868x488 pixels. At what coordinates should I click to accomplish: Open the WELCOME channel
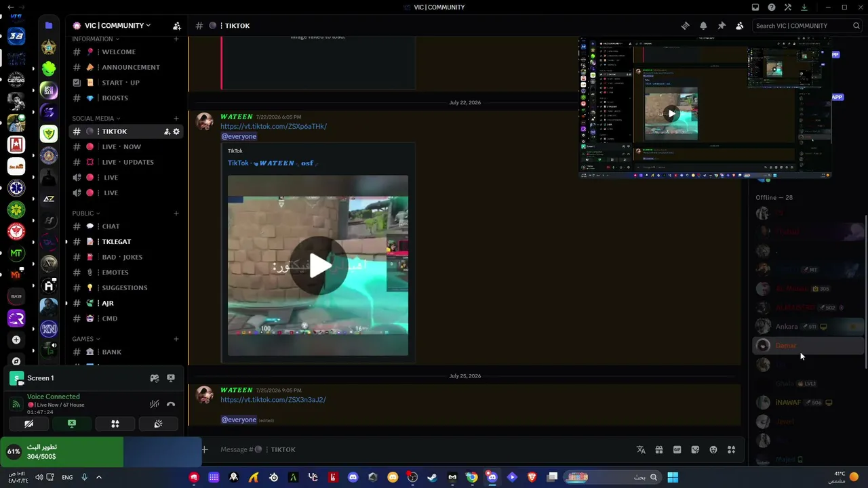pos(125,52)
